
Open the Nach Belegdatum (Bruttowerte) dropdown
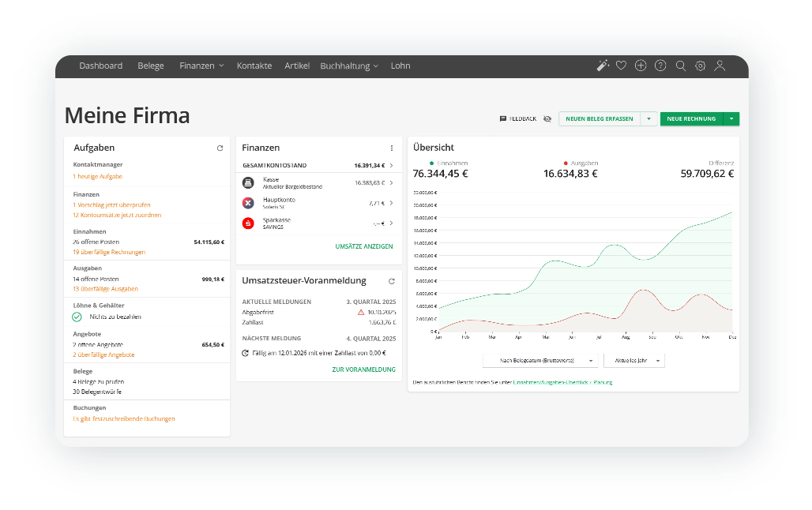click(x=540, y=360)
